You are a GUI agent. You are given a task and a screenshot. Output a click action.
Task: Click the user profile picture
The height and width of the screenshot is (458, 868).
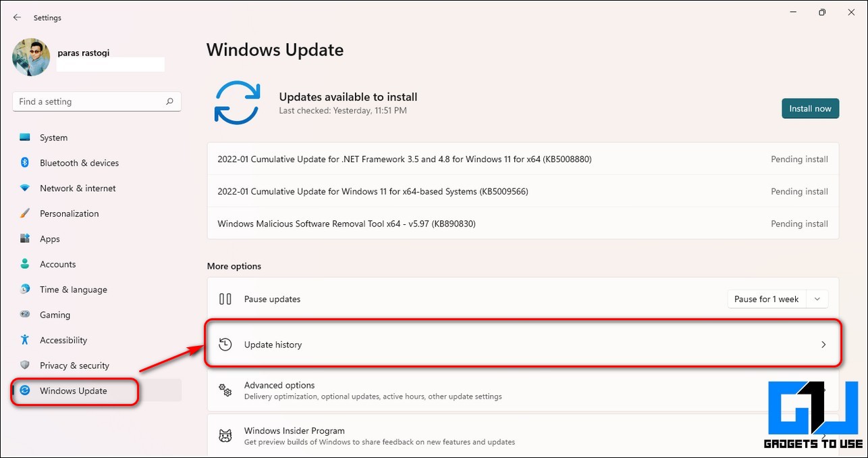click(x=31, y=57)
